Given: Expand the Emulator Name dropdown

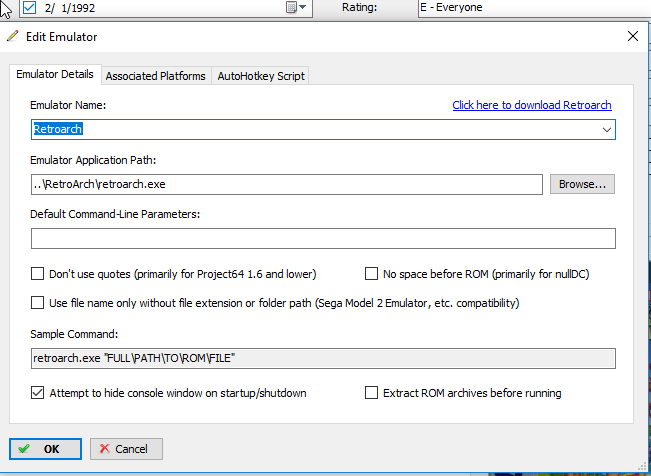Looking at the screenshot, I should pyautogui.click(x=607, y=130).
